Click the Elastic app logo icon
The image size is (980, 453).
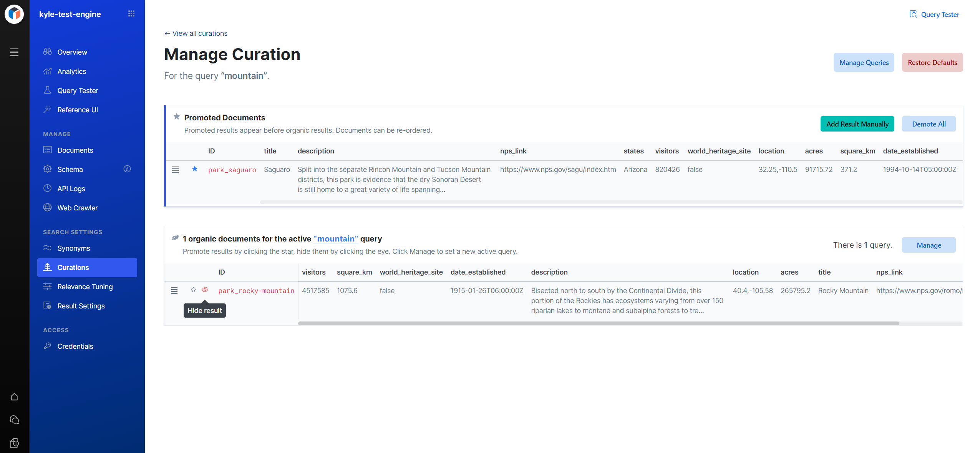[14, 14]
